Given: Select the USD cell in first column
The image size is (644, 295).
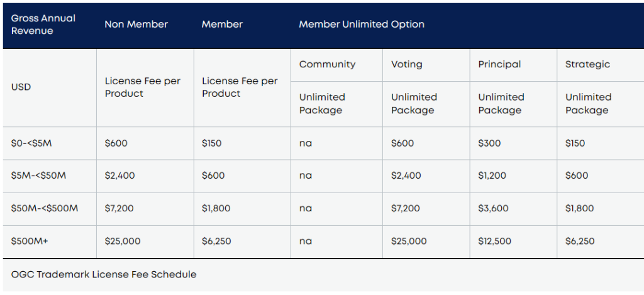Looking at the screenshot, I should click(x=21, y=87).
